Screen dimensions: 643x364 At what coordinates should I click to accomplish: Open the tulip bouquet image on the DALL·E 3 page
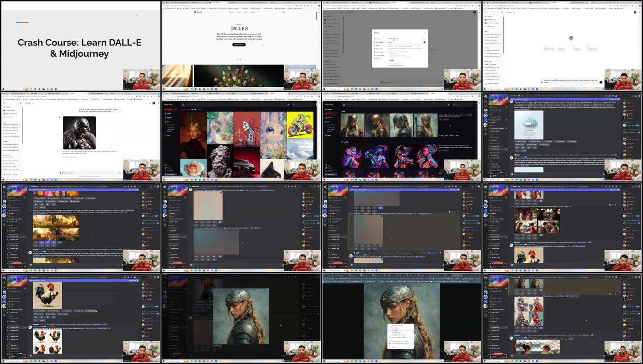(239, 76)
